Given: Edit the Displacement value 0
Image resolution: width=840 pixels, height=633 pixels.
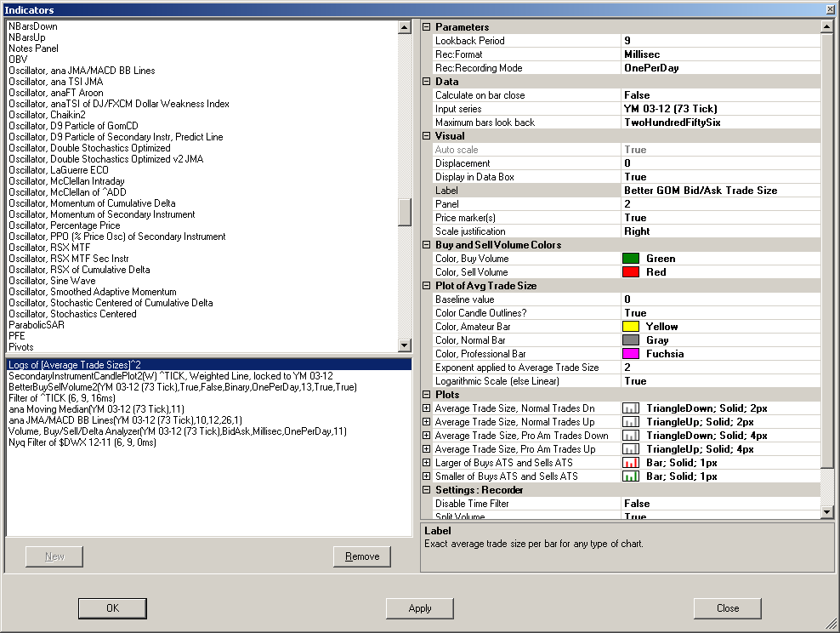Looking at the screenshot, I should (x=720, y=163).
